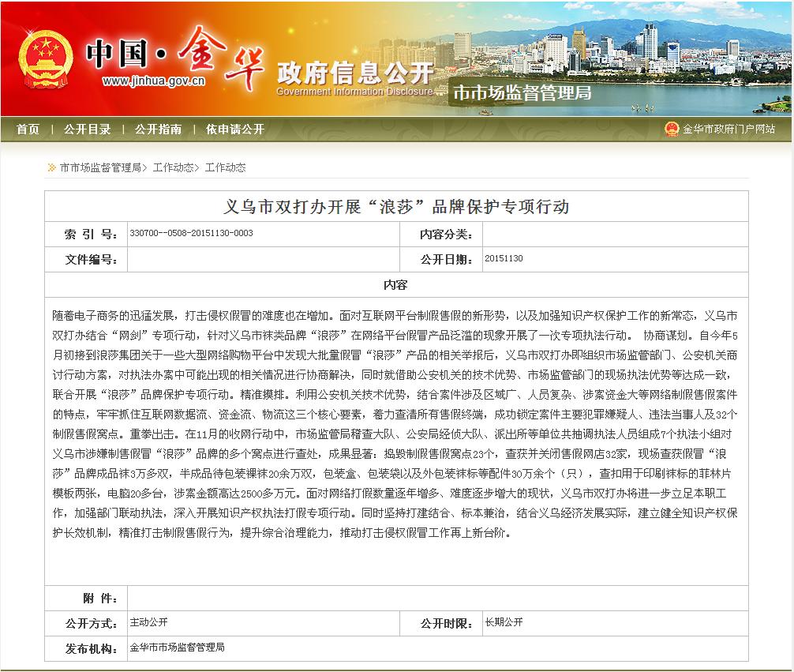
Task: Click the small emblem beside 金华市政府门户网站
Action: [671, 130]
